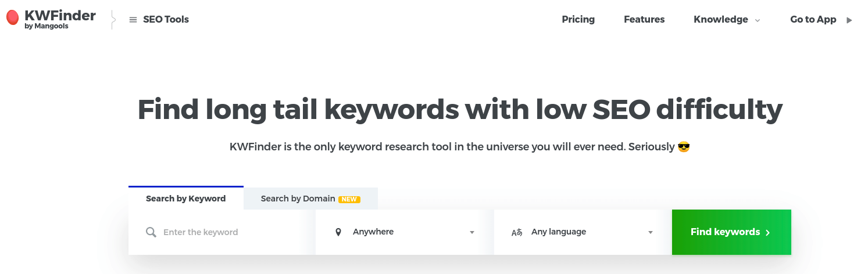Click the play arrow next to Go to App
Image resolution: width=868 pixels, height=274 pixels.
point(849,20)
